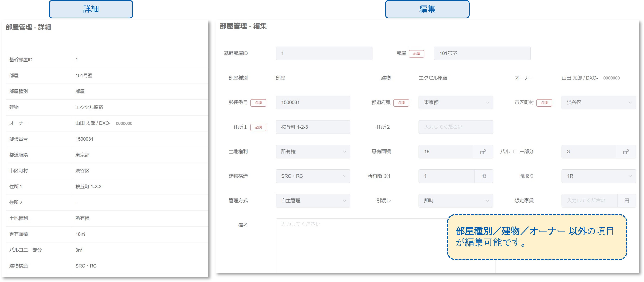Expand the 土地権利 dropdown
Viewport: 644px width, 282px height.
pos(313,151)
